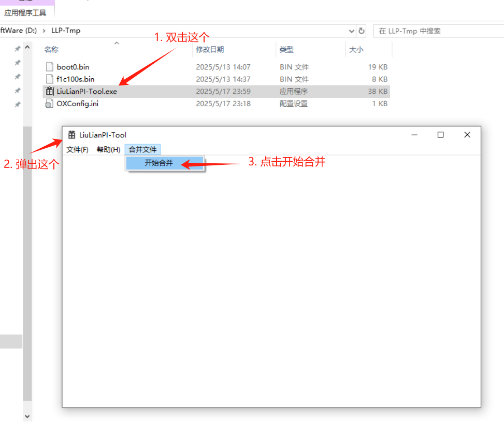This screenshot has height=423, width=504.
Task: Choose 开始合并 from the menu
Action: point(165,163)
